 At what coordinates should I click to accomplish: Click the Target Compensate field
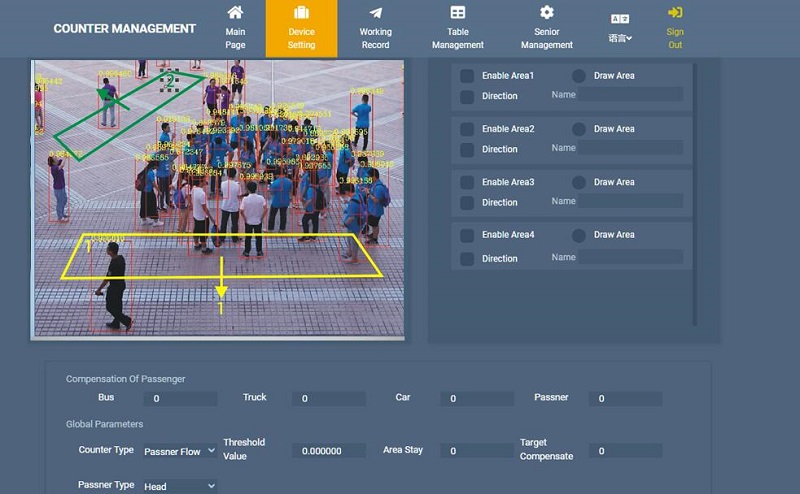(x=626, y=451)
